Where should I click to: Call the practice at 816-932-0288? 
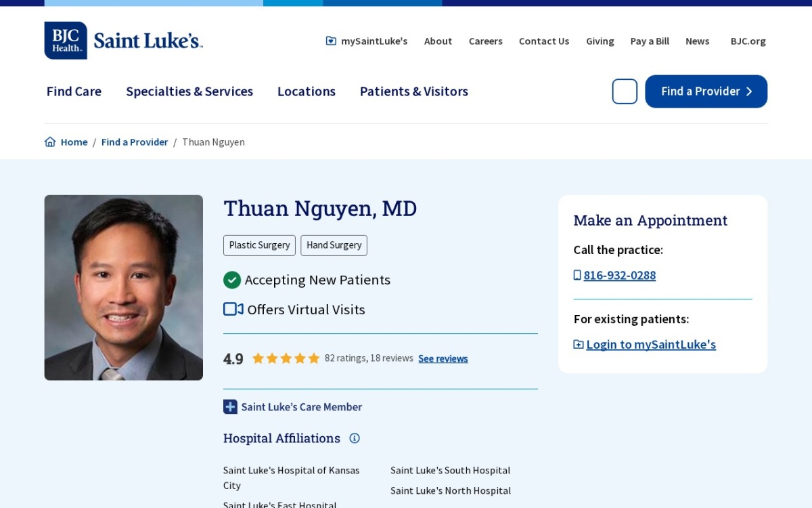point(620,275)
